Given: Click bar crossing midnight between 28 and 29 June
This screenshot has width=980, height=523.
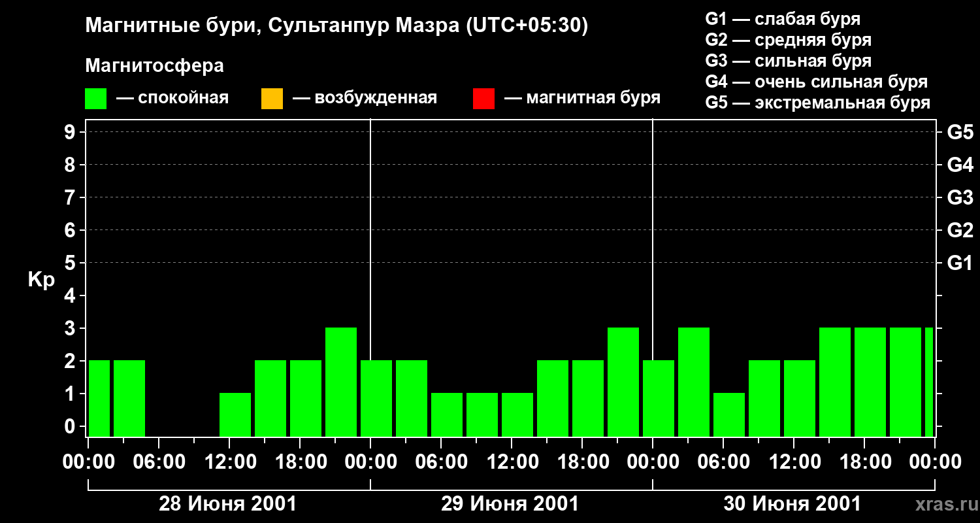Looking at the screenshot, I should tap(376, 398).
